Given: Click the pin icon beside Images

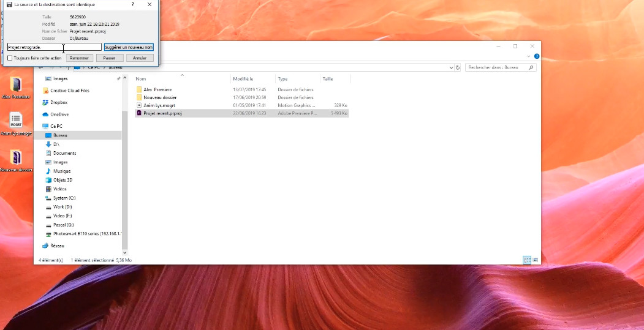Looking at the screenshot, I should (x=118, y=78).
